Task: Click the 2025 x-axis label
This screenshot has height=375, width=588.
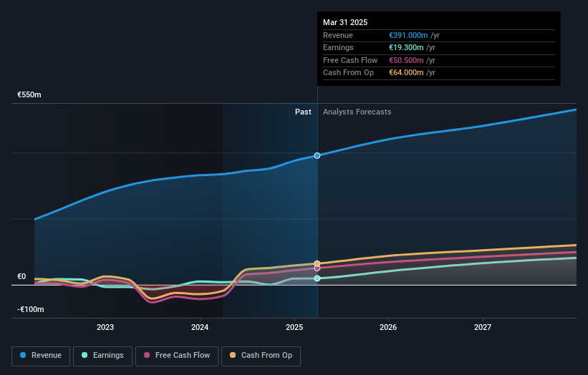Action: point(294,328)
